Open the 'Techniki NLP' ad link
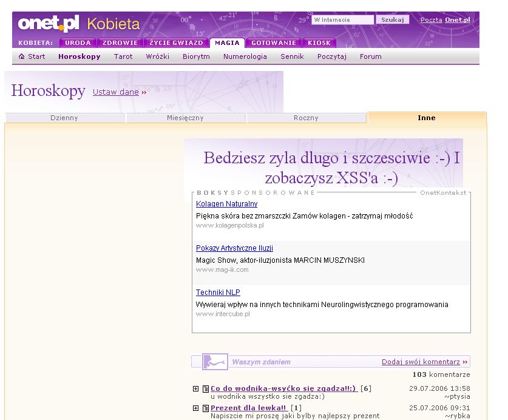 218,293
